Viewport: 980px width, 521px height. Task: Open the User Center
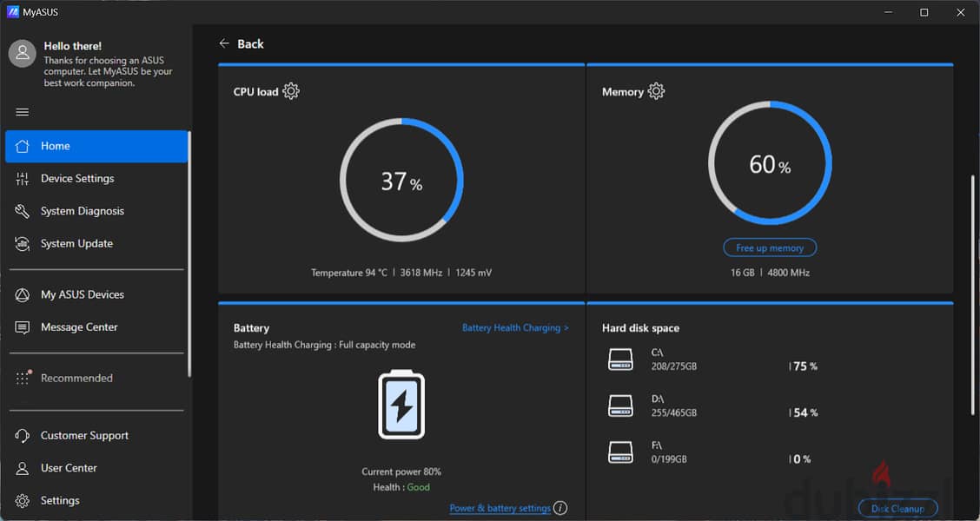point(96,469)
